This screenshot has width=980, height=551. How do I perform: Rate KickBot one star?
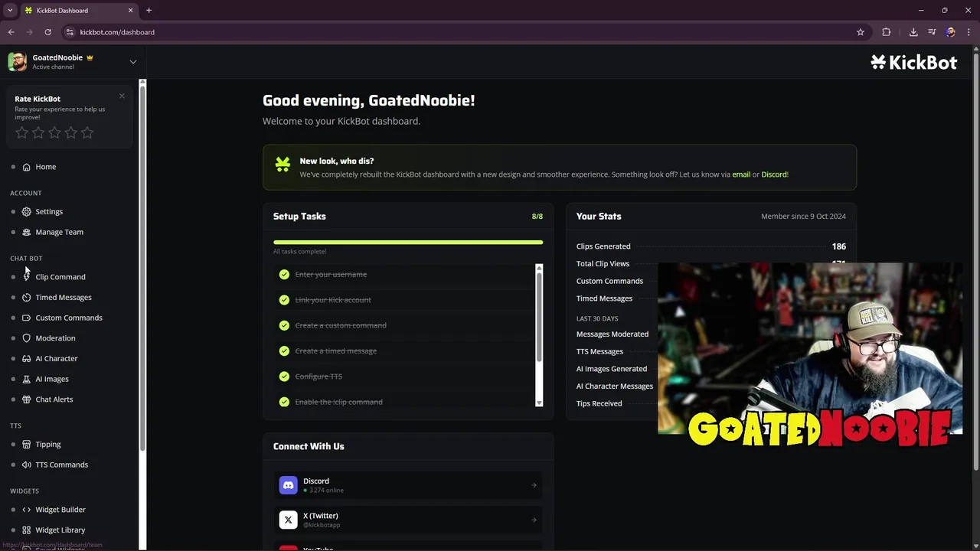click(x=21, y=133)
